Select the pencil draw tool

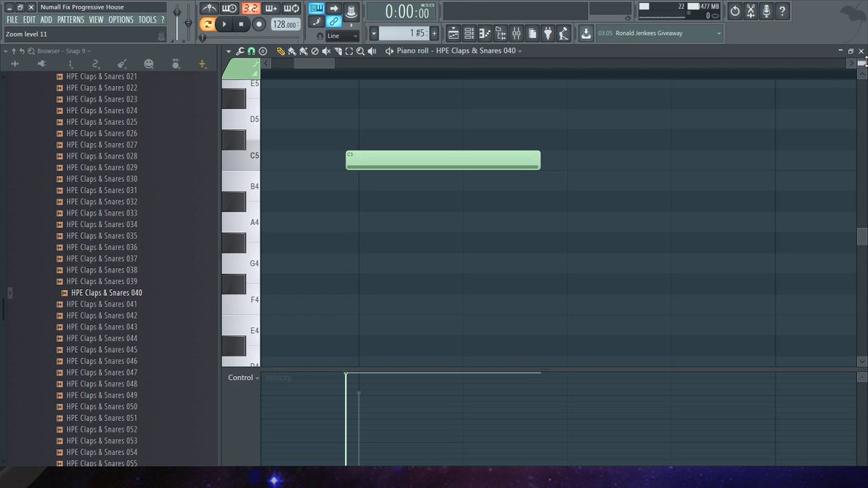click(281, 51)
